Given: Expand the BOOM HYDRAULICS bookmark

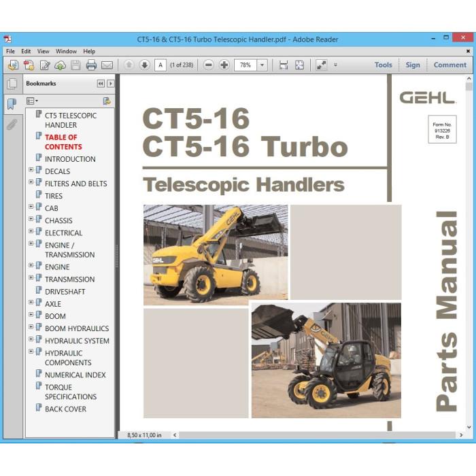Looking at the screenshot, I should [x=31, y=326].
